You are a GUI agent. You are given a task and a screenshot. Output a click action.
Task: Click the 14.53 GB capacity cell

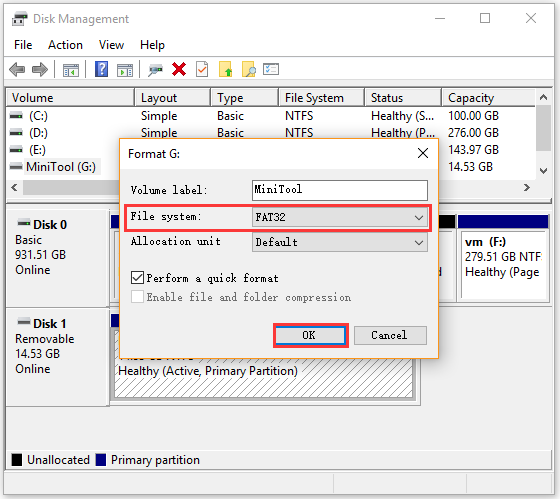tap(470, 167)
